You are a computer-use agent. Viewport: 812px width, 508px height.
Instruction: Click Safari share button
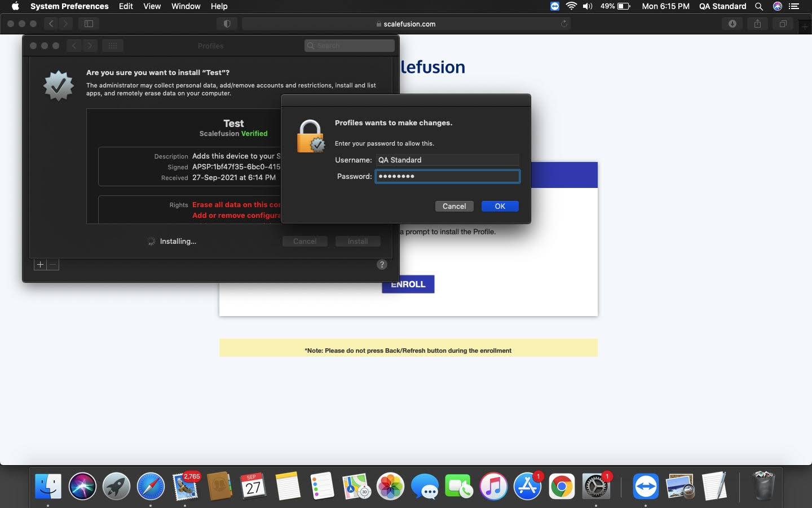[757, 24]
